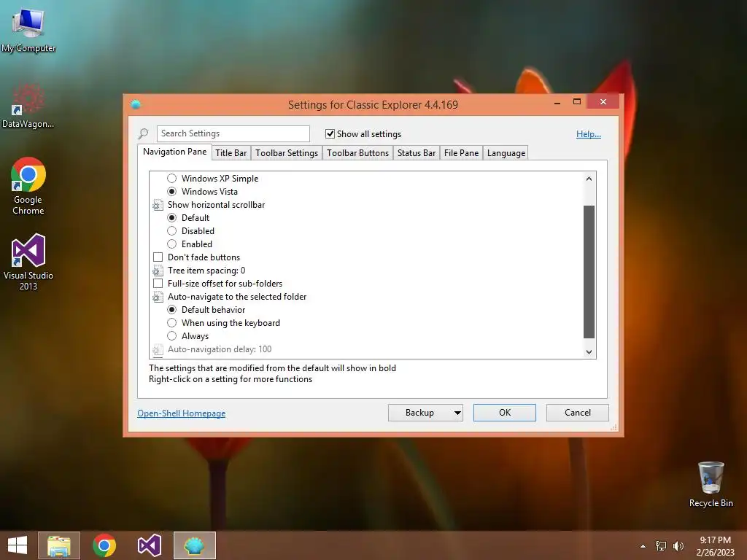
Task: Open the volume speaker tray icon
Action: (678, 546)
